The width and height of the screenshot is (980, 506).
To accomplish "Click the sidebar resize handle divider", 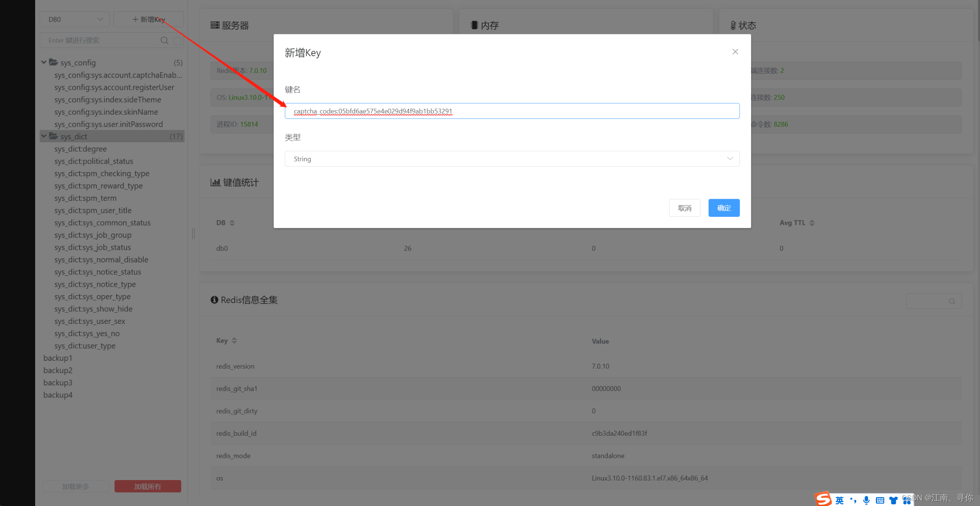I will 193,233.
